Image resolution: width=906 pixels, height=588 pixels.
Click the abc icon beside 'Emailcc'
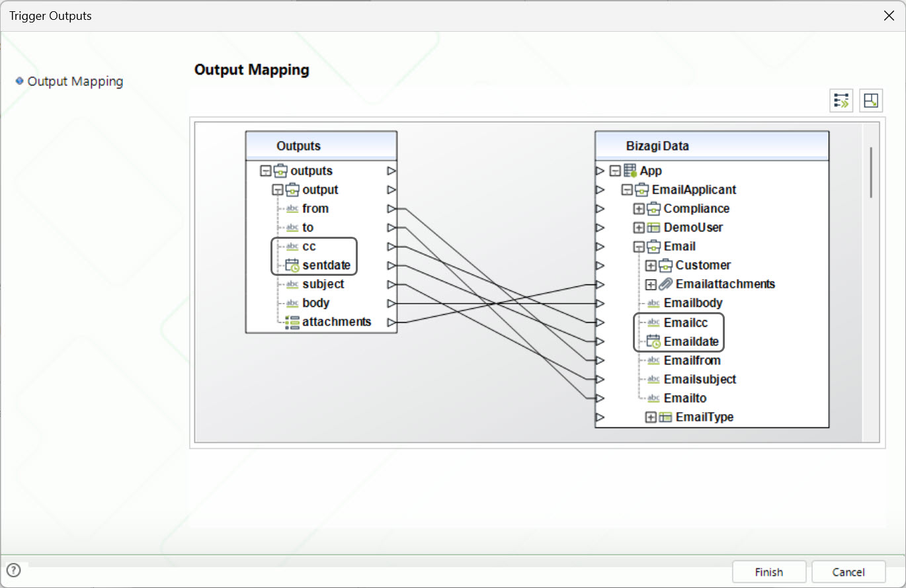(x=653, y=323)
